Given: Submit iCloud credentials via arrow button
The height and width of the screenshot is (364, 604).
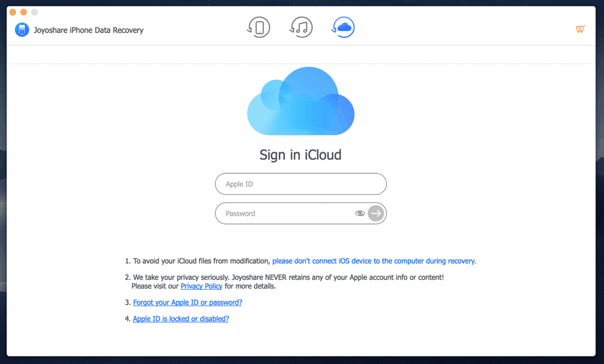Looking at the screenshot, I should coord(375,213).
